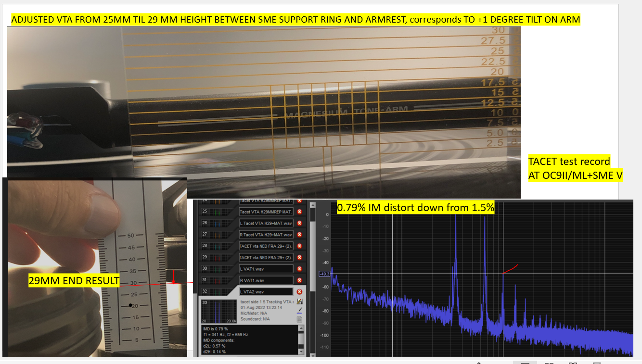Edit the R Tacet VTA H29+MAT.wav name field

266,235
